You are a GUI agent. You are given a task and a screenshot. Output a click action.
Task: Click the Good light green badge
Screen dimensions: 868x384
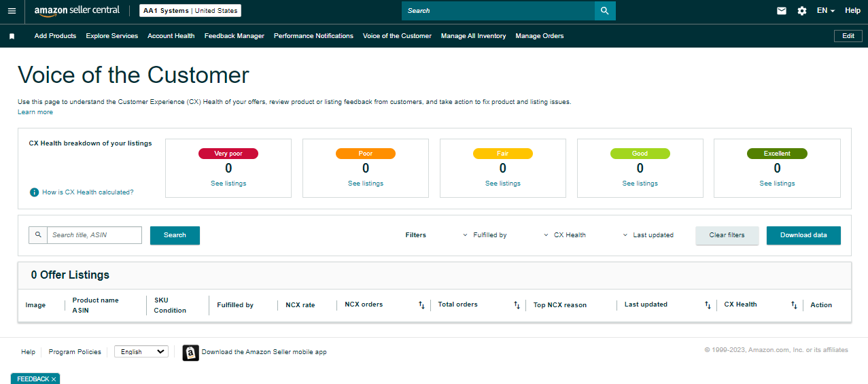tap(640, 154)
